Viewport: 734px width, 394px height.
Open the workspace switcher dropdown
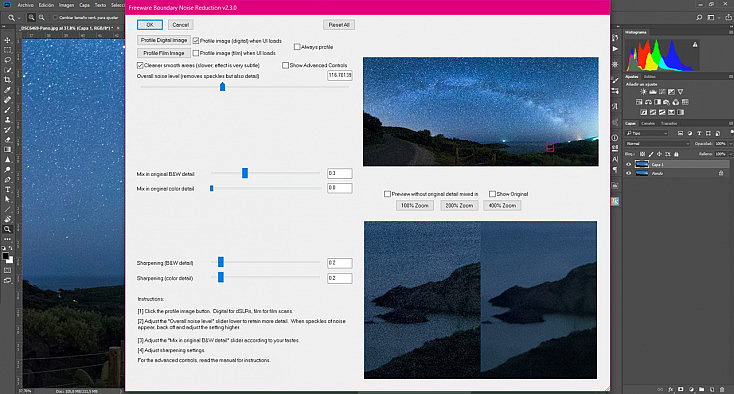(x=713, y=17)
